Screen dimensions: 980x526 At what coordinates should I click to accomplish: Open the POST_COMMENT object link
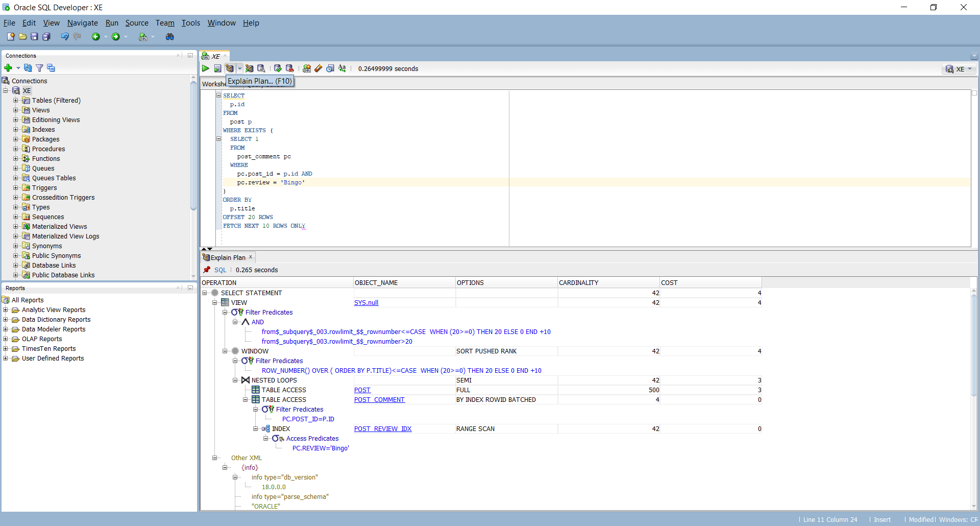click(379, 400)
